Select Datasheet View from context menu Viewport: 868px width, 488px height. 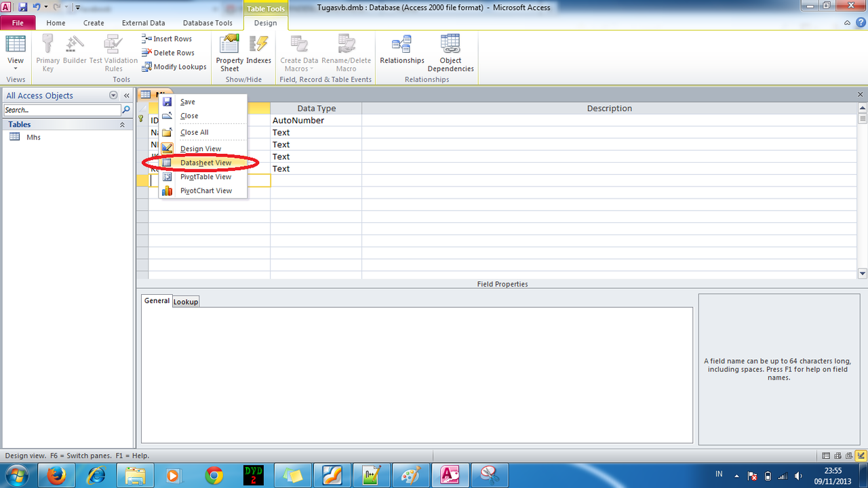click(205, 163)
